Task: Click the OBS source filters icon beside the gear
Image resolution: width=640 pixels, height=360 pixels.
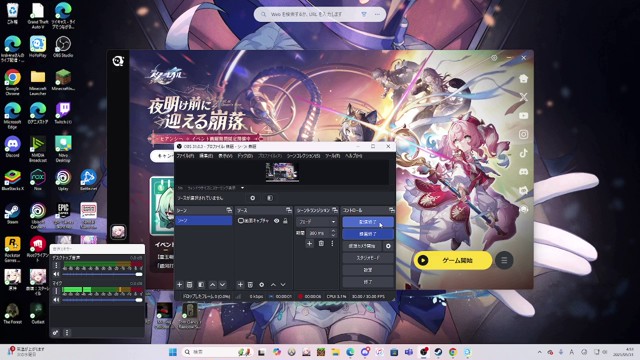Action: (x=270, y=198)
